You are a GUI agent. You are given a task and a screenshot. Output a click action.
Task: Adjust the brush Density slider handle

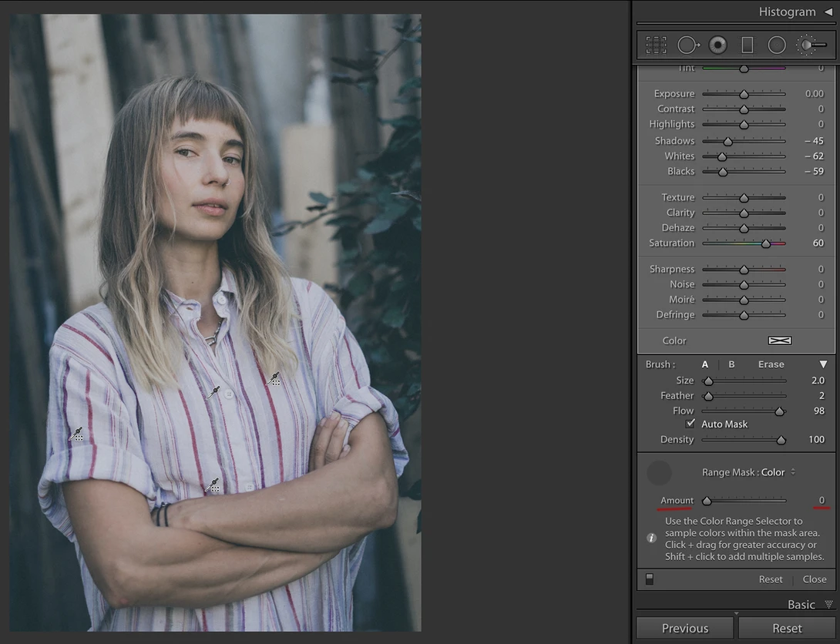(x=781, y=440)
